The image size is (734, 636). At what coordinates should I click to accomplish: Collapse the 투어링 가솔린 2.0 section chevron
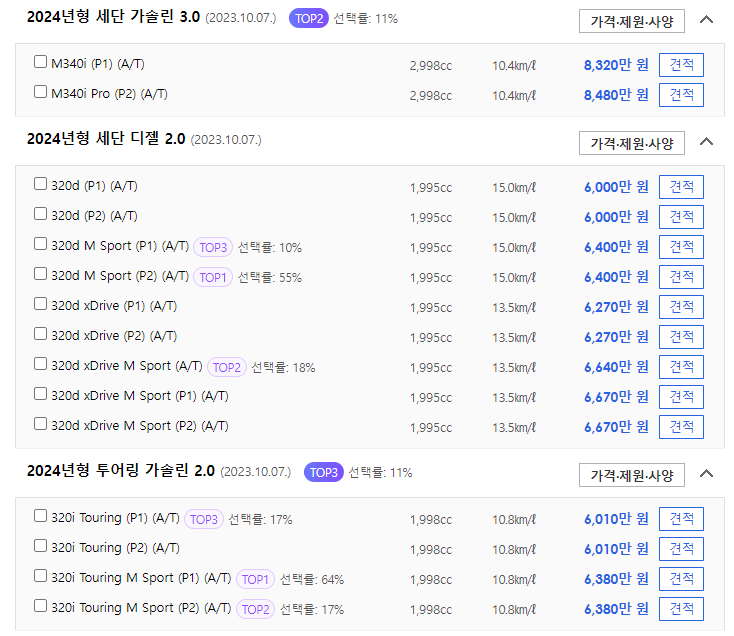[x=706, y=474]
